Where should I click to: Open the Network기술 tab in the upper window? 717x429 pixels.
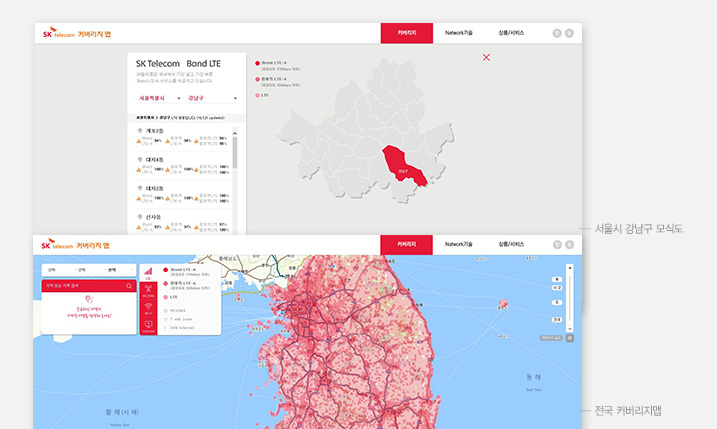(x=459, y=33)
